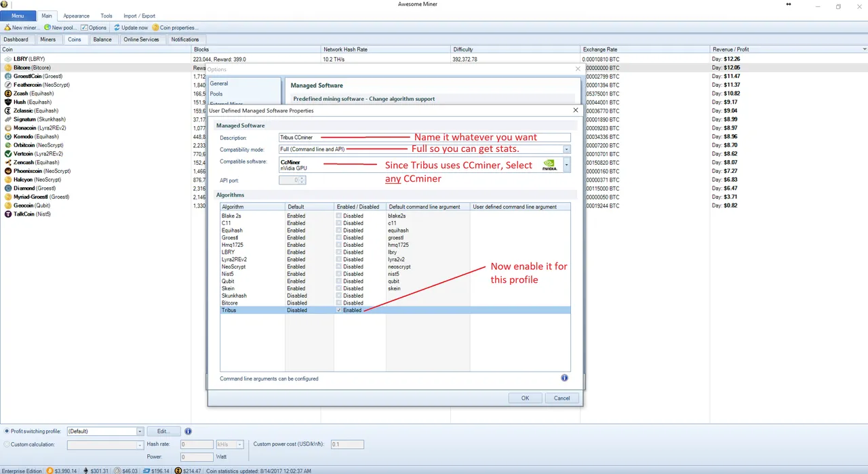Click the Monacoin coin icon

tap(8, 128)
